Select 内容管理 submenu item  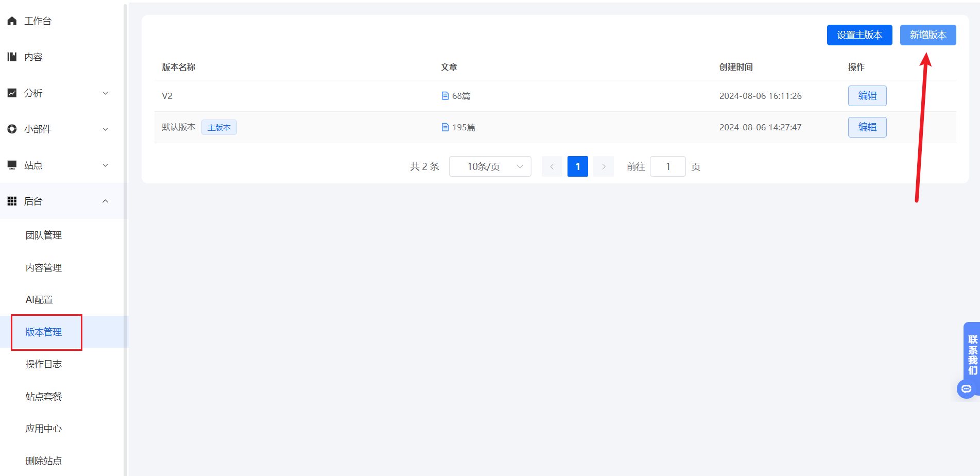pos(44,268)
